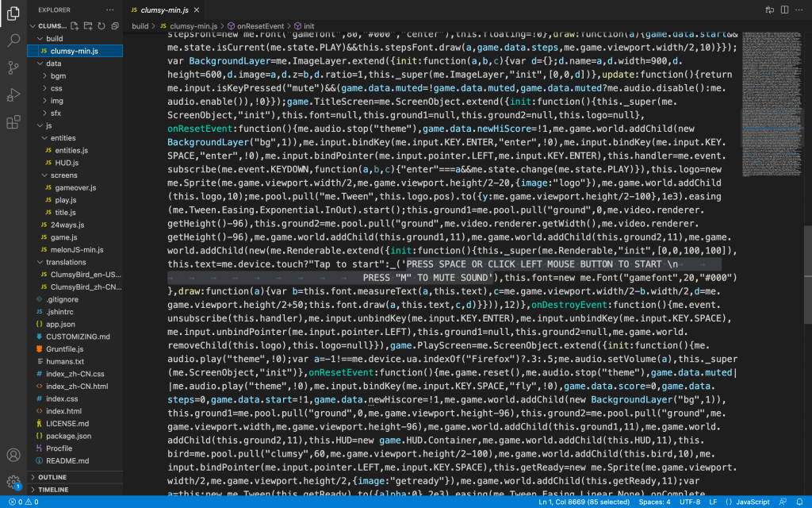
Task: Open the Extensions view
Action: tap(13, 122)
